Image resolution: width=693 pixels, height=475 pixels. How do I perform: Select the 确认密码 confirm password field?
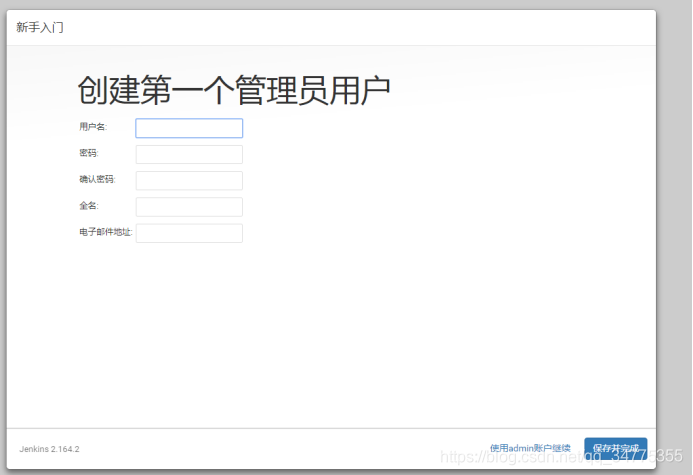point(189,181)
